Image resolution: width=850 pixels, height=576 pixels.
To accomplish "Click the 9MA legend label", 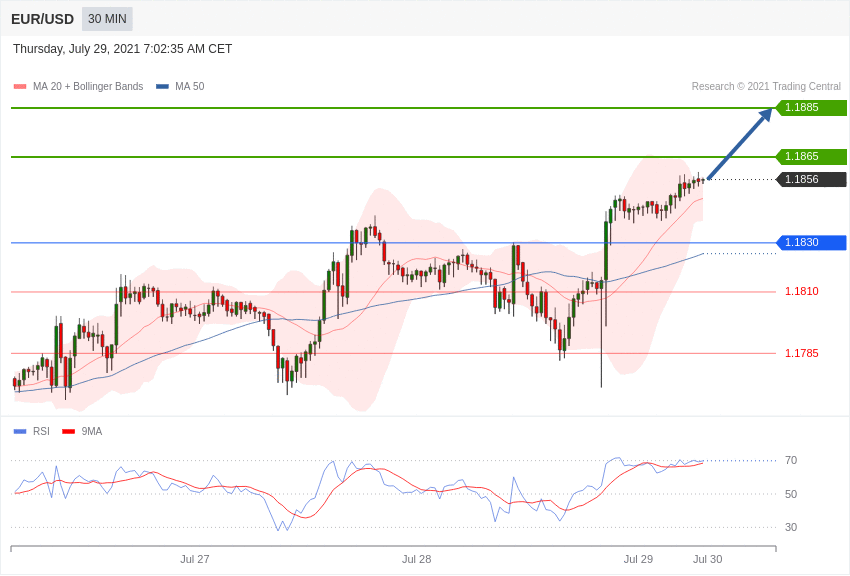I will click(x=92, y=431).
